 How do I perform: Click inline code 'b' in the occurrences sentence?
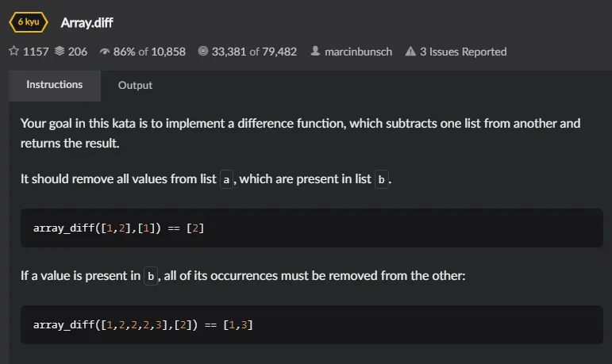pos(151,276)
